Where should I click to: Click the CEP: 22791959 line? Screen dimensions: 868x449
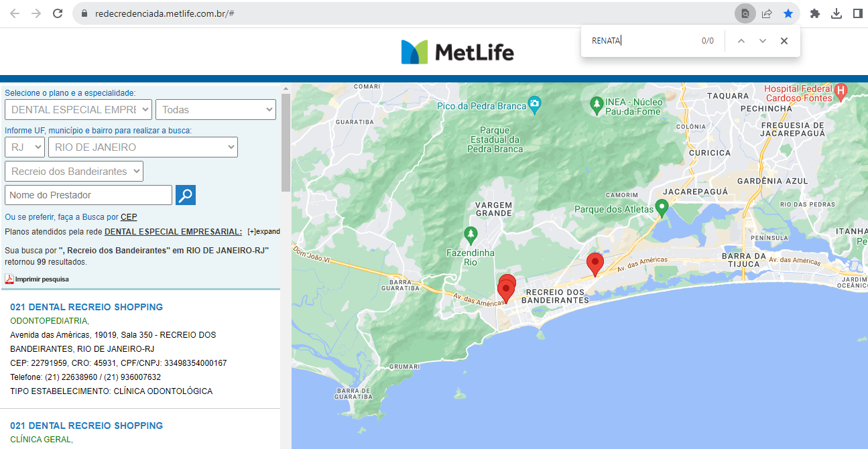pos(119,363)
